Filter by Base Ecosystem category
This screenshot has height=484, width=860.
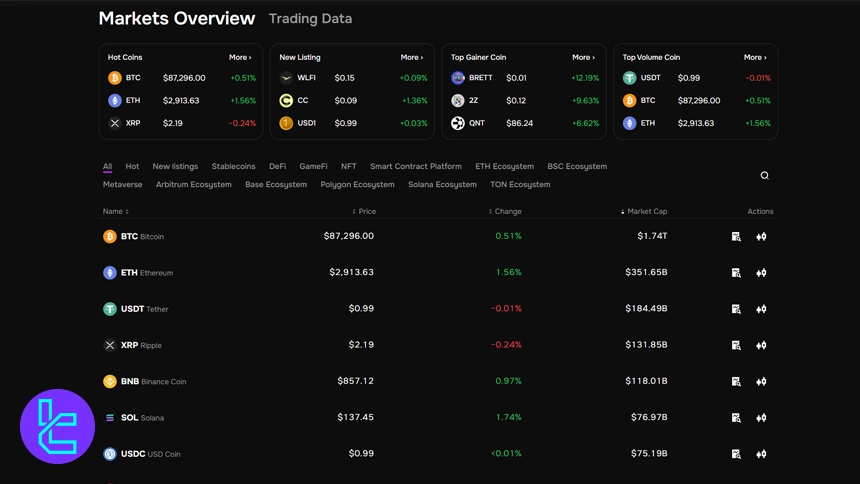pyautogui.click(x=276, y=184)
